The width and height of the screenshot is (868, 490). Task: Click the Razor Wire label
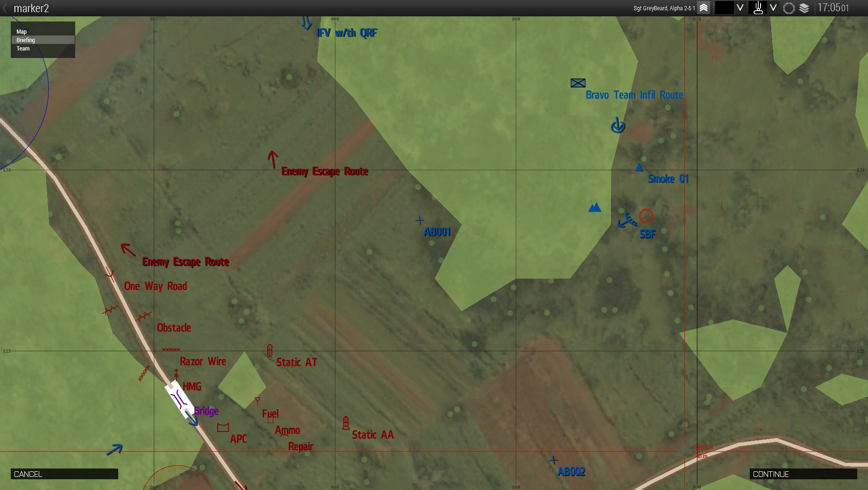[203, 361]
